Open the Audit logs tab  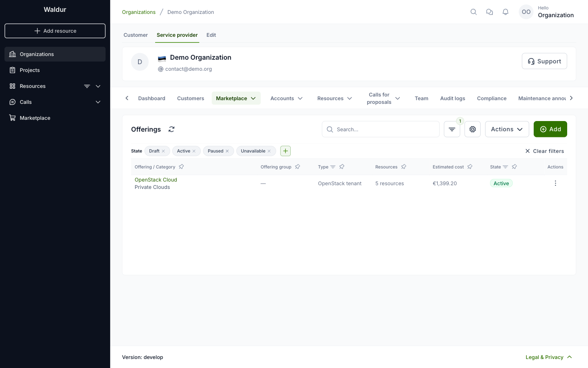tap(452, 98)
